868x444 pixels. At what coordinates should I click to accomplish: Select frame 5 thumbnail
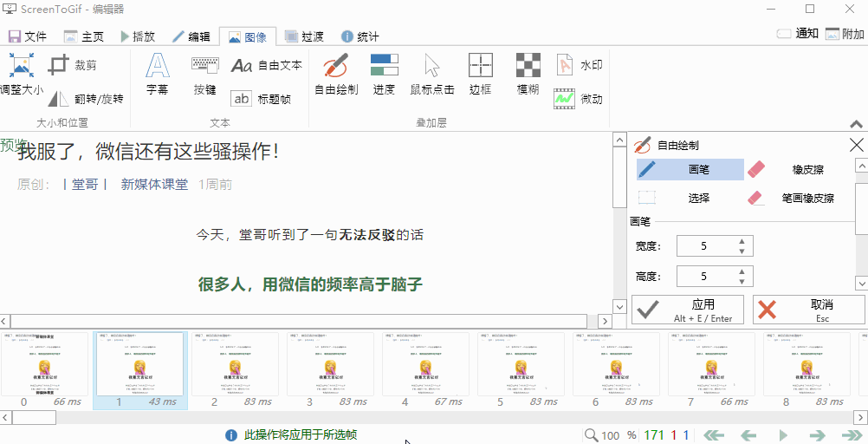(521, 370)
